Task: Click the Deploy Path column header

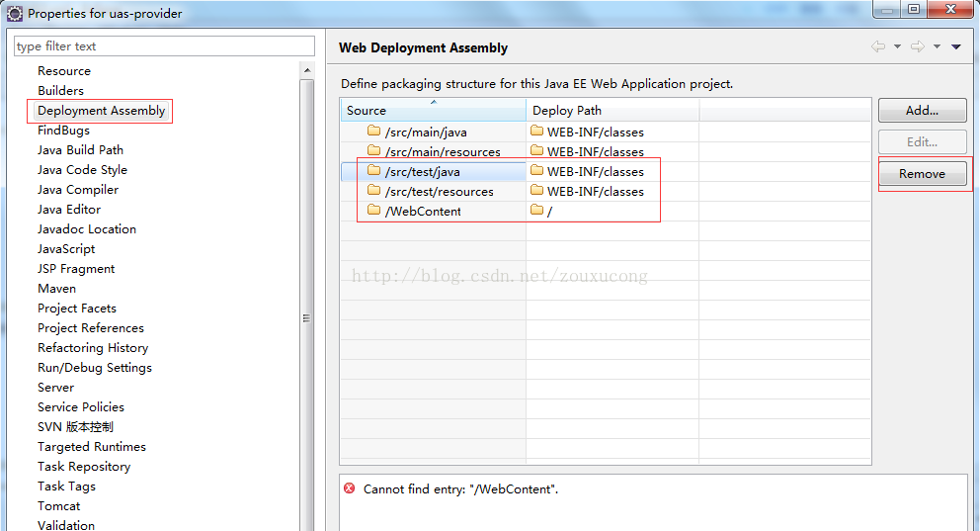Action: pos(612,110)
